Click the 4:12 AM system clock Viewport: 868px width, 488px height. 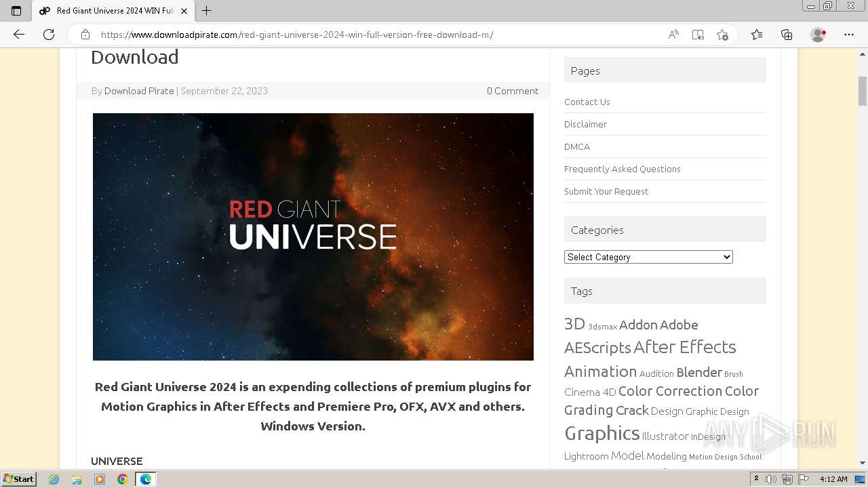click(833, 479)
